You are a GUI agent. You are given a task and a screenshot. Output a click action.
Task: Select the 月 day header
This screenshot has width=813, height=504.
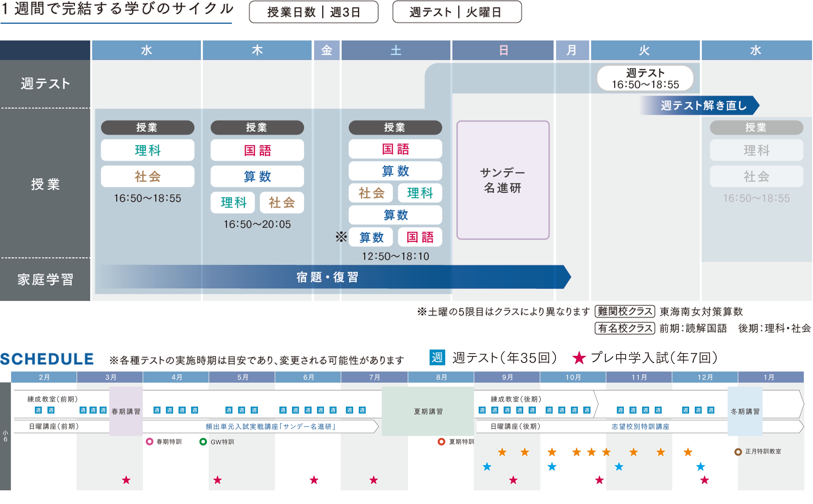(x=572, y=50)
